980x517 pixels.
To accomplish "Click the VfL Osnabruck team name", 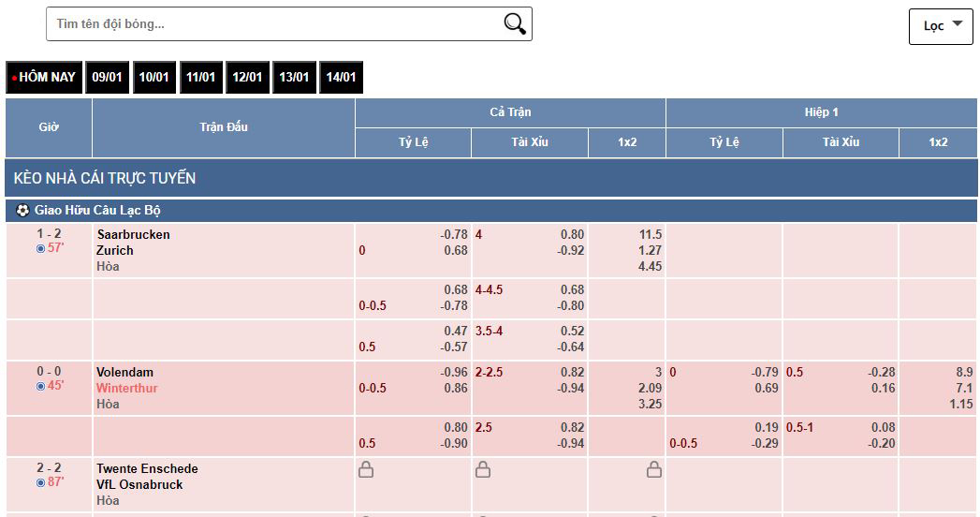I will (x=139, y=484).
